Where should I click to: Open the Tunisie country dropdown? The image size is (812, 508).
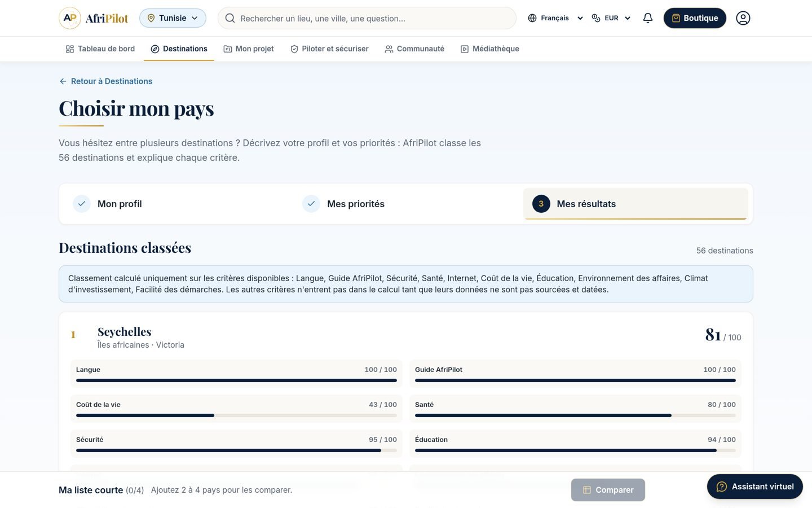click(173, 18)
